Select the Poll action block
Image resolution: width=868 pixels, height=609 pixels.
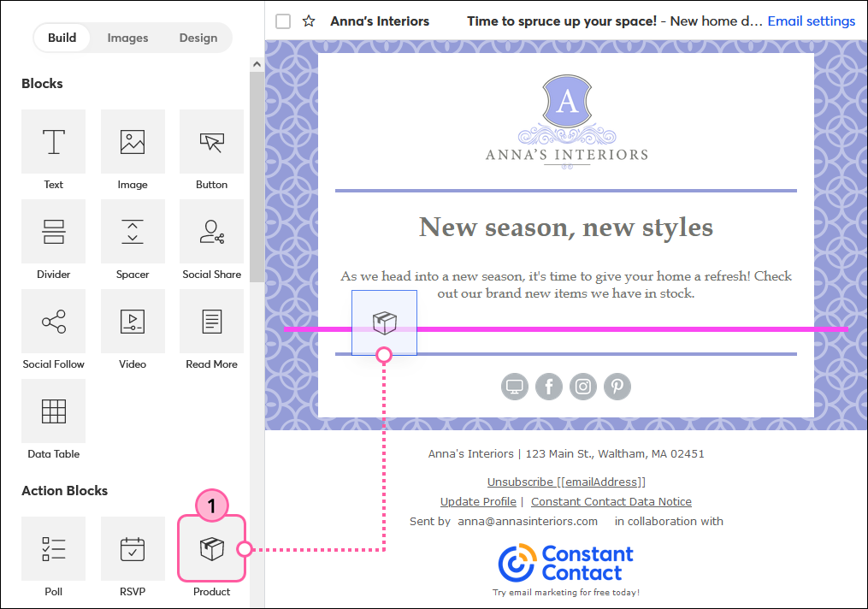[54, 548]
